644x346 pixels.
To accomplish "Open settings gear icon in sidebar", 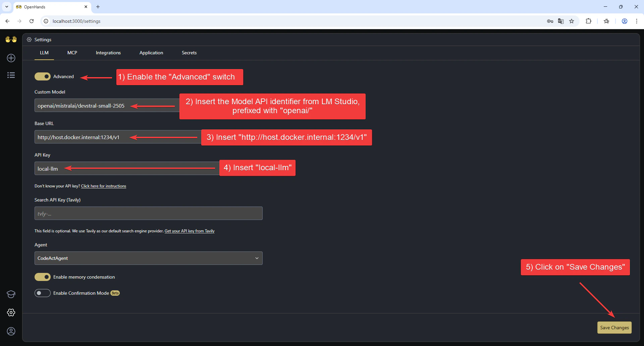I will 11,312.
